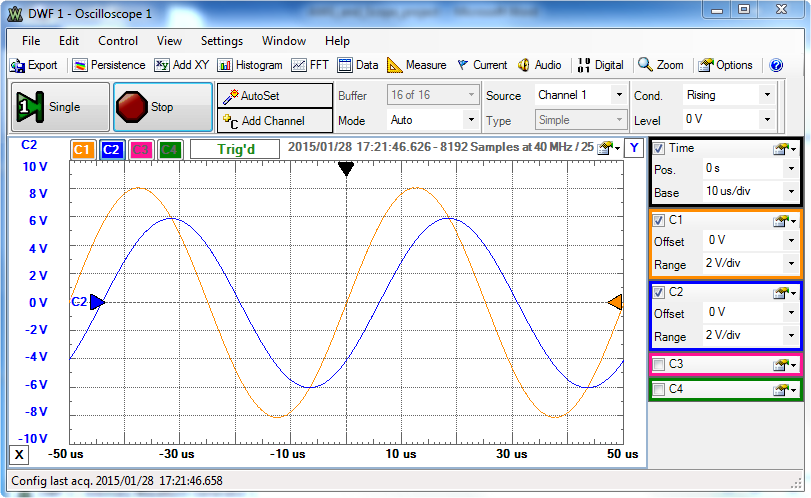811x498 pixels.
Task: Open the Audio tool
Action: coord(539,65)
